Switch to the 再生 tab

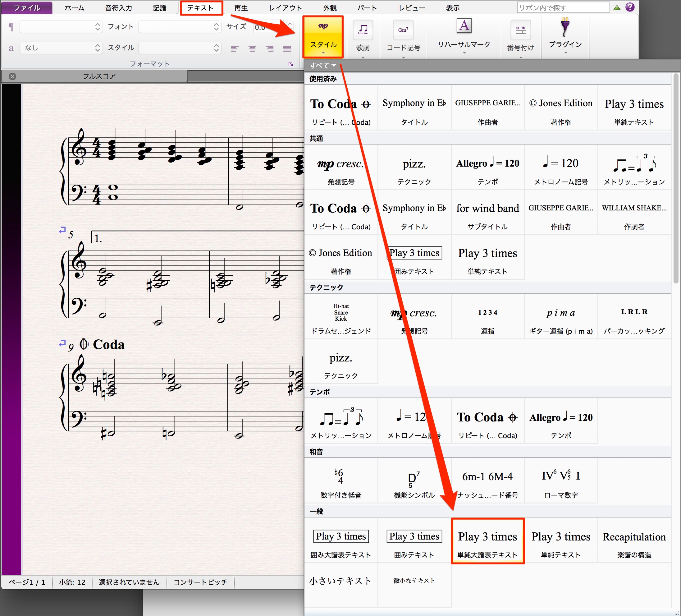pyautogui.click(x=241, y=8)
